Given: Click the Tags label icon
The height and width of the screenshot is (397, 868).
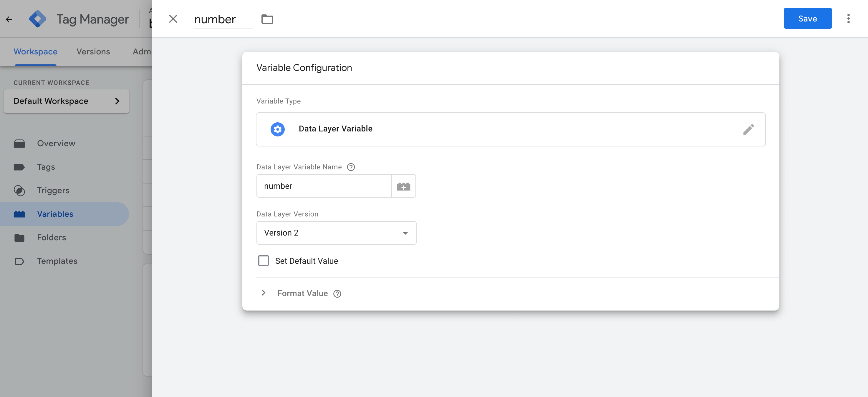Looking at the screenshot, I should click(x=19, y=167).
